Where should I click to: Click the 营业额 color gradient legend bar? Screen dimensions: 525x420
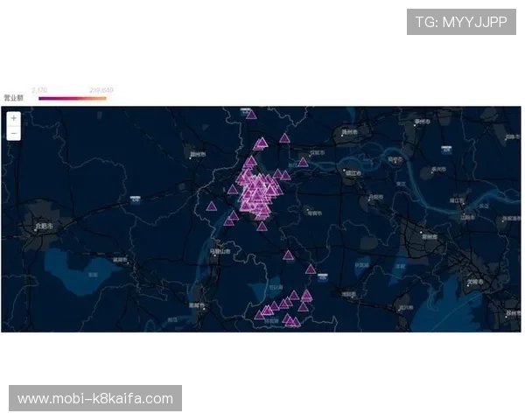coord(73,99)
